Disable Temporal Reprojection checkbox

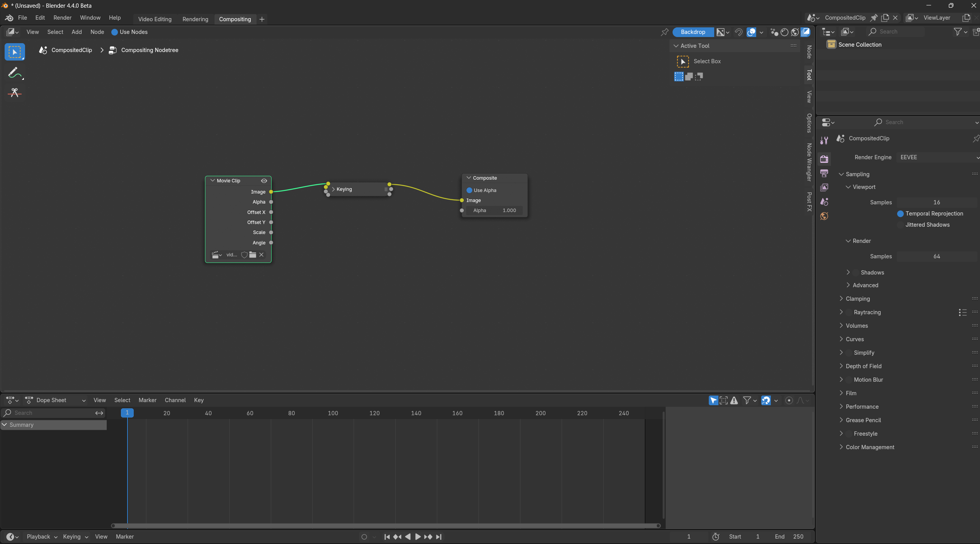[x=900, y=214]
